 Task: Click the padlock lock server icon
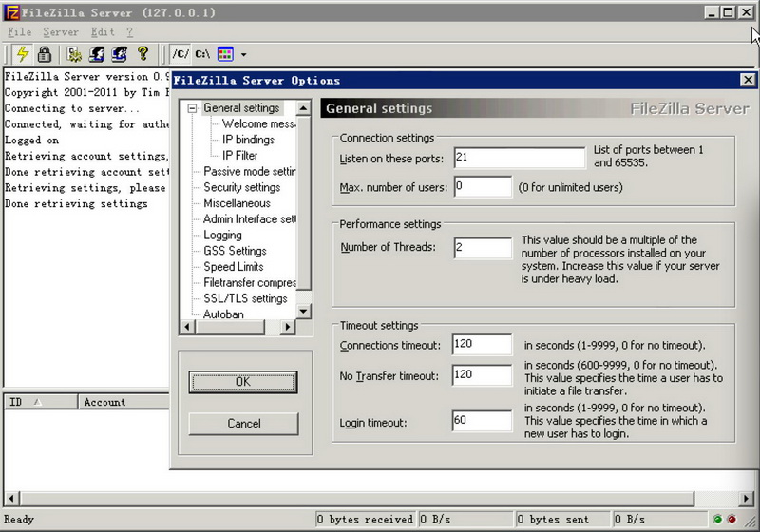(44, 54)
